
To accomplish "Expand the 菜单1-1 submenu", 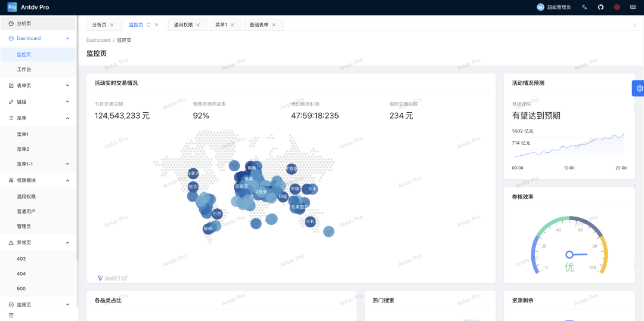I will 68,164.
